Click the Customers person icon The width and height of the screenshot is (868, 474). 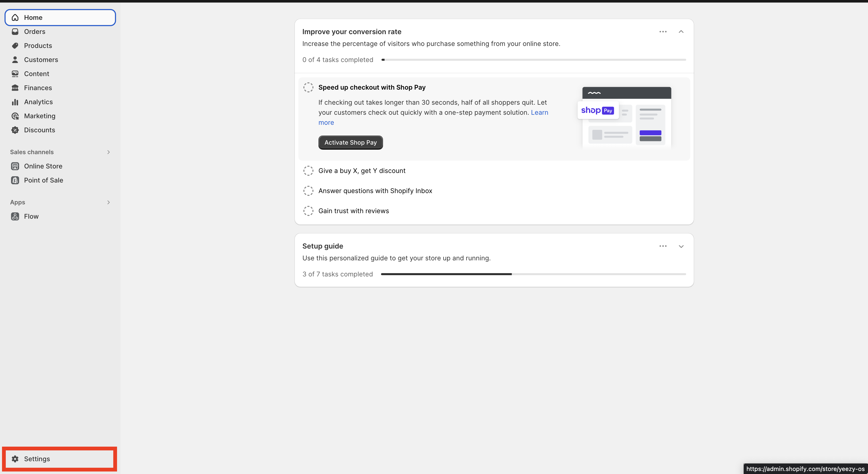pos(15,60)
